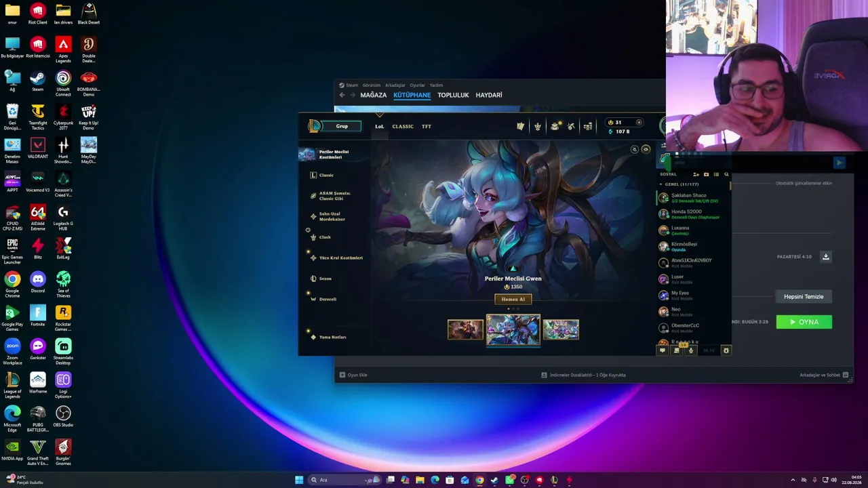Image resolution: width=868 pixels, height=488 pixels.
Task: Open the Discord desktop icon
Action: tap(37, 282)
